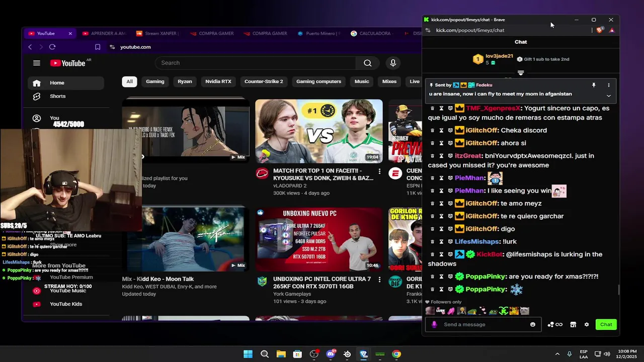Viewport: 644px width, 362px height.
Task: Open the vLADOPARD 2 channel link
Action: pyautogui.click(x=289, y=186)
